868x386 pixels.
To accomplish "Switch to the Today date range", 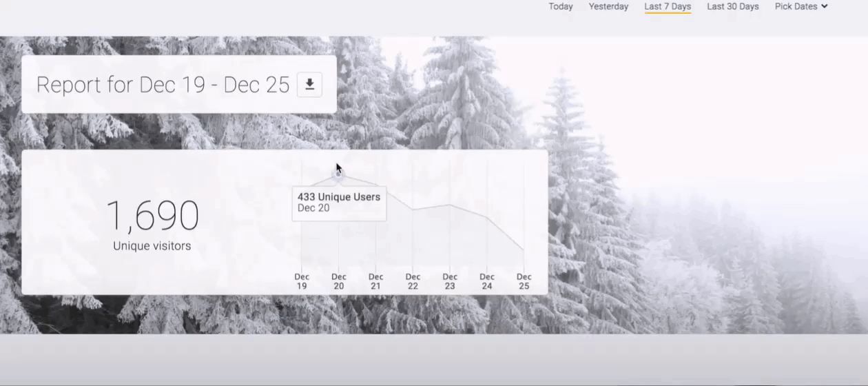I will point(561,6).
